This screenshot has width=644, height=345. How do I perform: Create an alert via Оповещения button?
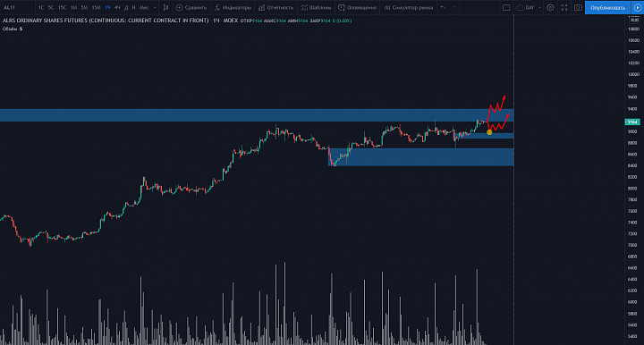(357, 7)
